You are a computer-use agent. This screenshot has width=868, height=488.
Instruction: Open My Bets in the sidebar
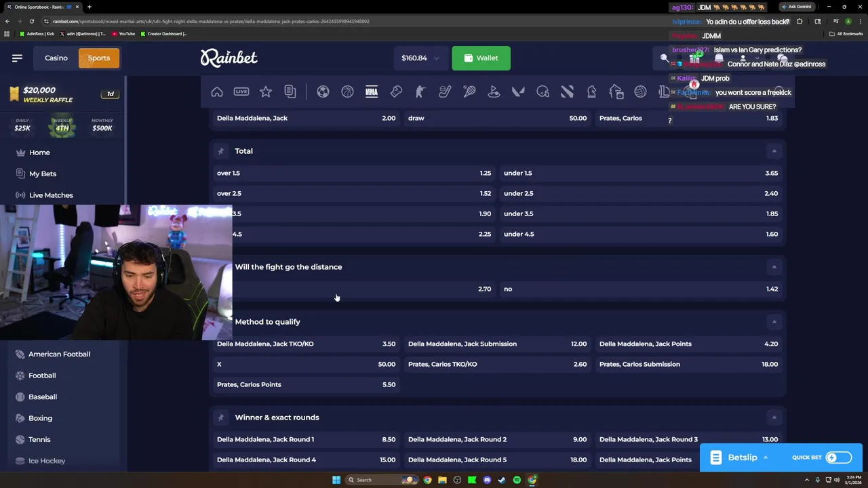pyautogui.click(x=43, y=174)
